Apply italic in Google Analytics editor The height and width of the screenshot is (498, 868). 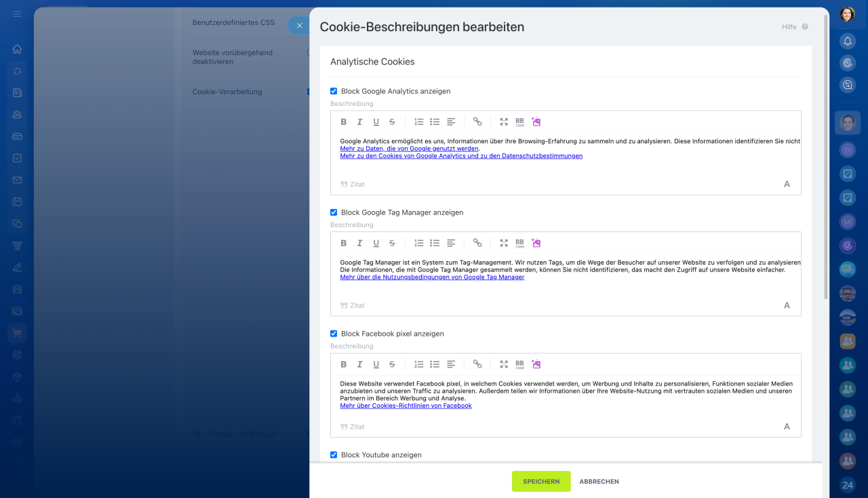click(x=359, y=122)
